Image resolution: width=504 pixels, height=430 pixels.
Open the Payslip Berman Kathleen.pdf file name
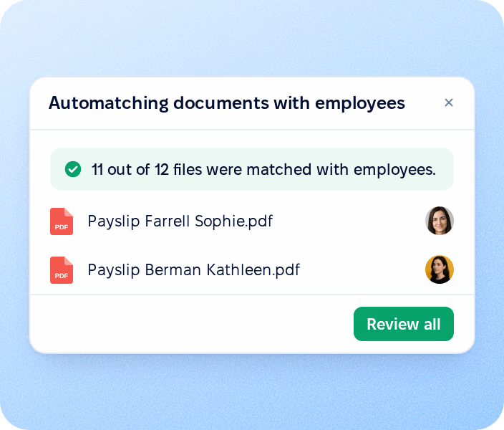(x=194, y=270)
